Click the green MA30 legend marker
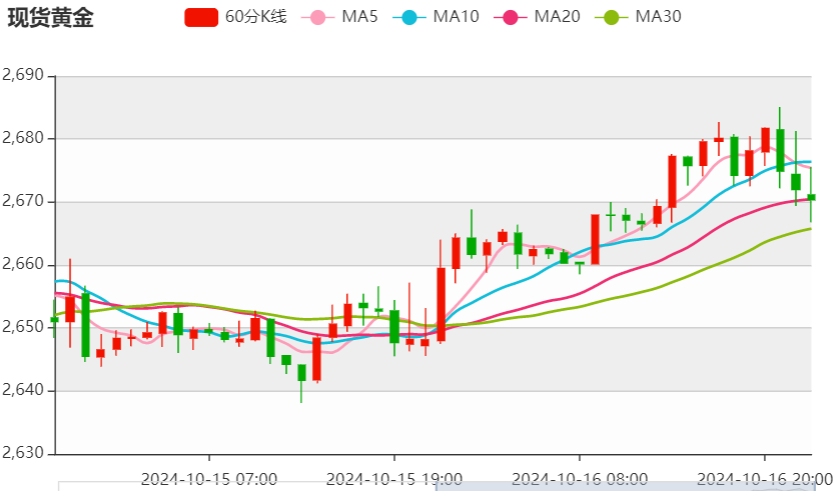840x491 pixels. click(x=612, y=18)
